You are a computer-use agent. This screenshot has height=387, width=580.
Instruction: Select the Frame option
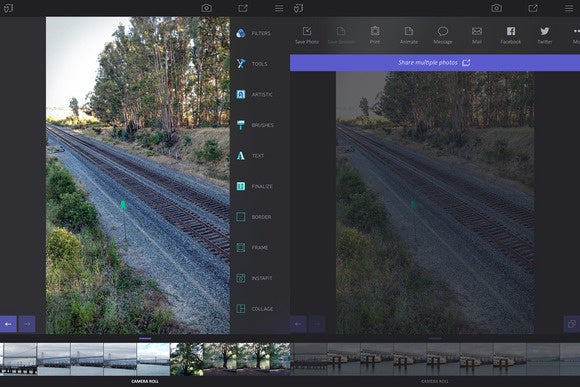[x=252, y=248]
